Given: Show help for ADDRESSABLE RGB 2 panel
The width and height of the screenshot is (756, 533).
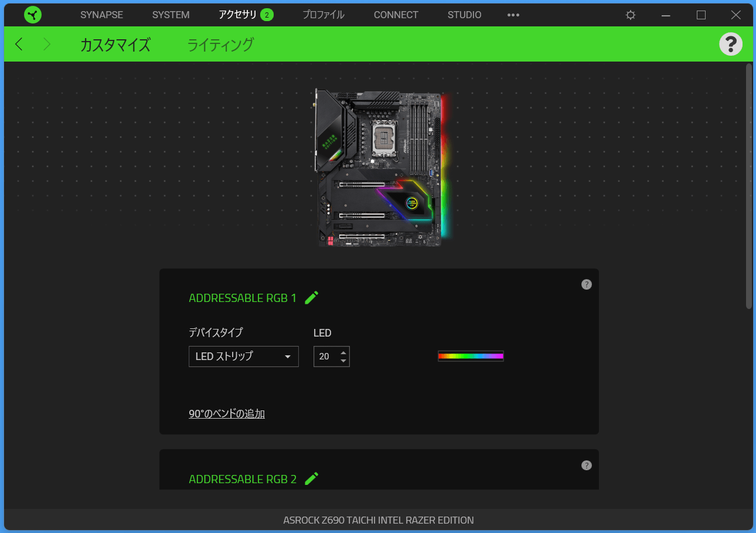Looking at the screenshot, I should tap(587, 465).
